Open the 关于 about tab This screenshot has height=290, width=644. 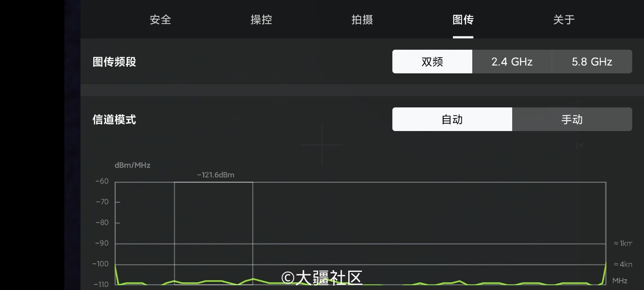click(564, 20)
